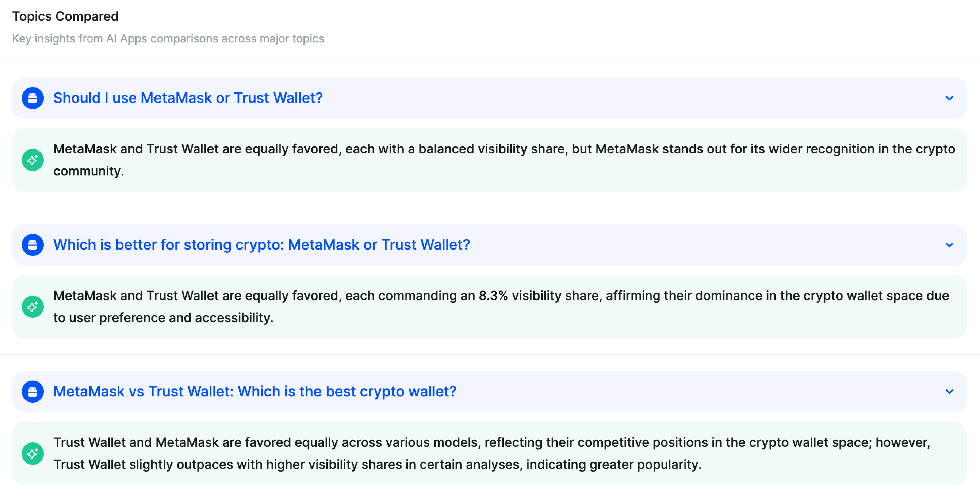Click the bot icon next to 'Which is better for storing crypto'

coord(33,245)
